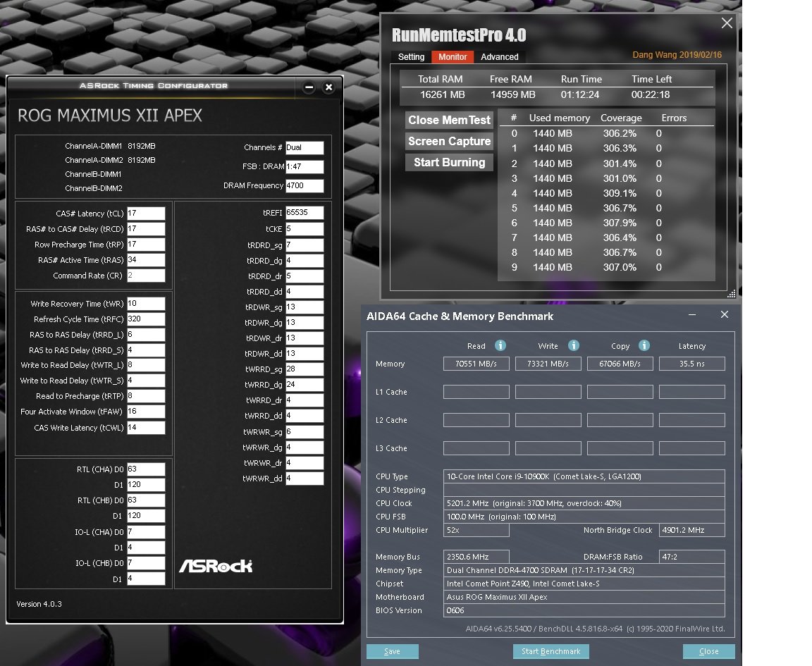Image resolution: width=812 pixels, height=666 pixels.
Task: Click the IO-L (CHB) D0 field
Action: pyautogui.click(x=146, y=563)
